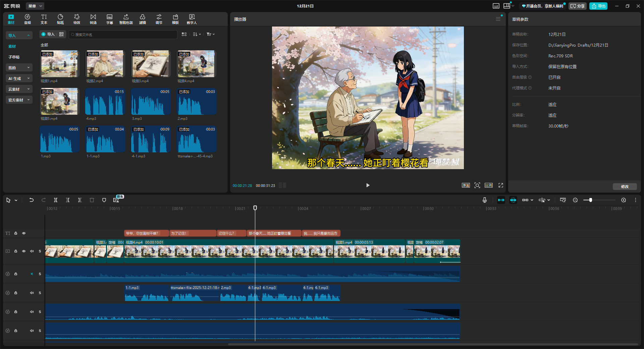Click the timeline zoom-in magnifier icon

624,200
